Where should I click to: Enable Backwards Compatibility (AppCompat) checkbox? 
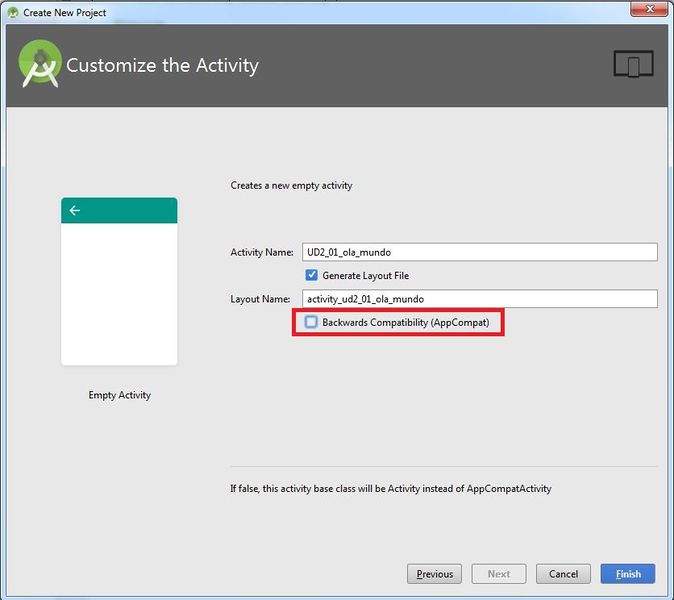311,322
